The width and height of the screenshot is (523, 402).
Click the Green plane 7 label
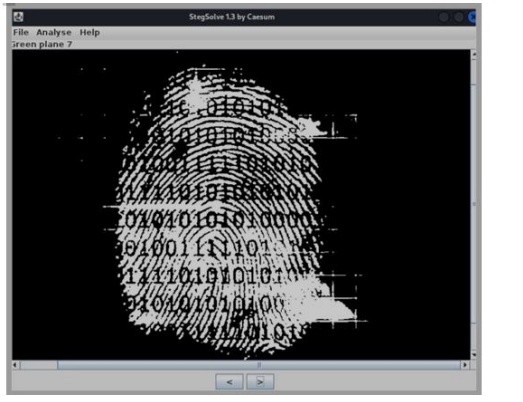pos(42,44)
